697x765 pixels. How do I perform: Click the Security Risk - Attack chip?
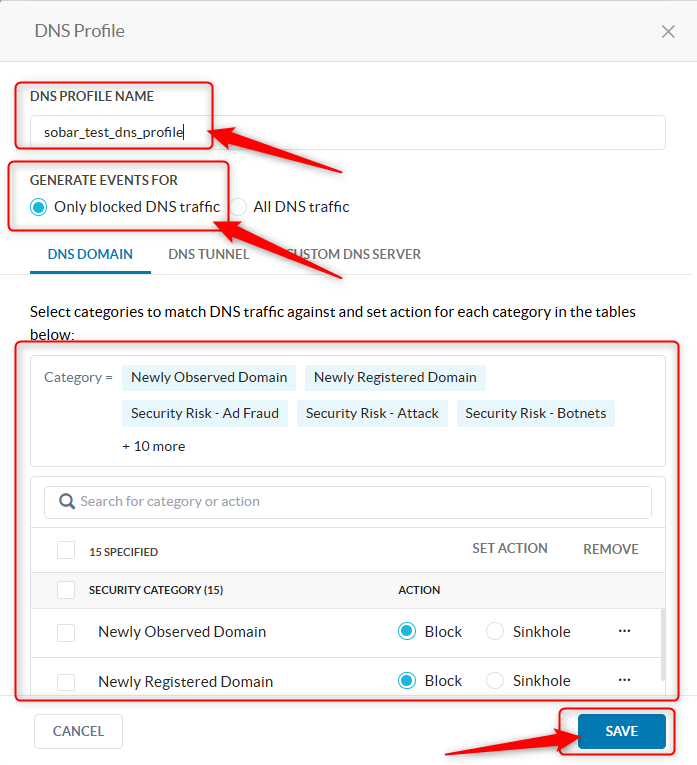coord(372,413)
